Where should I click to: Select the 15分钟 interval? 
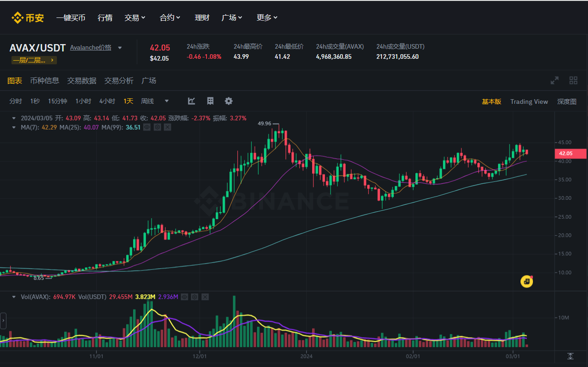(x=57, y=101)
